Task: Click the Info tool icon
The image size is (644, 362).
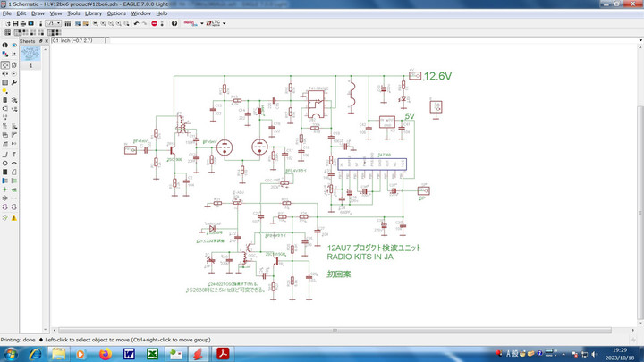Action: [x=5, y=44]
